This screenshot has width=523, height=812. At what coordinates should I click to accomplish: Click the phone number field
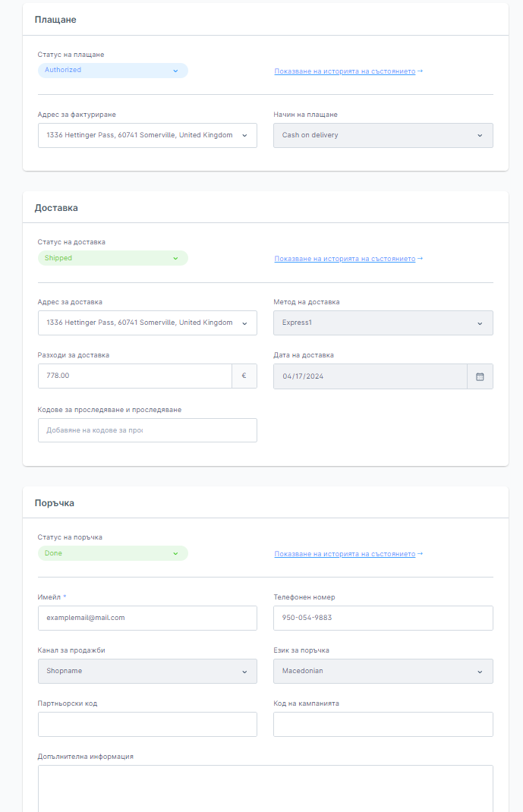point(383,618)
